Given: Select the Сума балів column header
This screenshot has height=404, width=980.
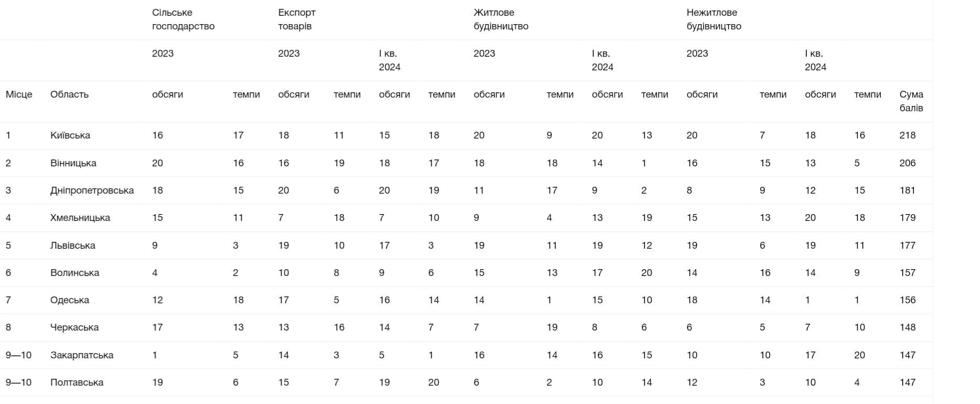Looking at the screenshot, I should pos(911,101).
